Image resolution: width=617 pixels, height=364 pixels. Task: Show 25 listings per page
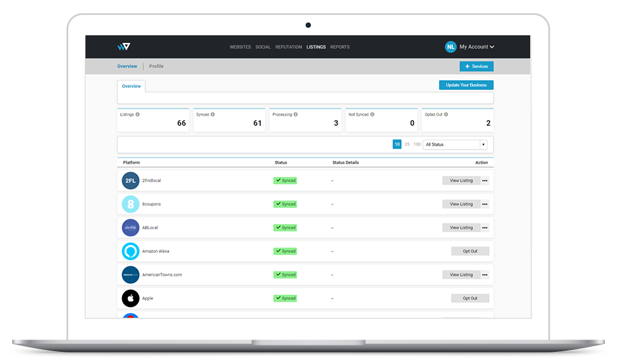(407, 144)
